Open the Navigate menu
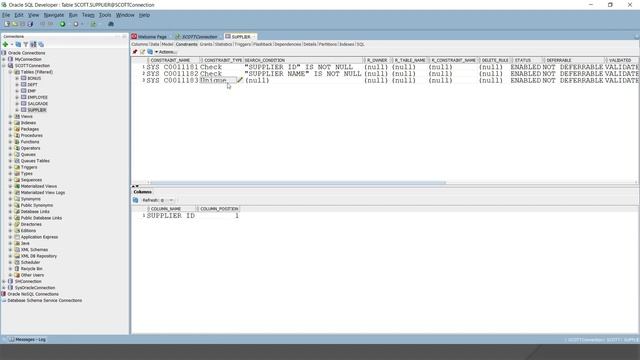The height and width of the screenshot is (360, 640). pos(54,15)
